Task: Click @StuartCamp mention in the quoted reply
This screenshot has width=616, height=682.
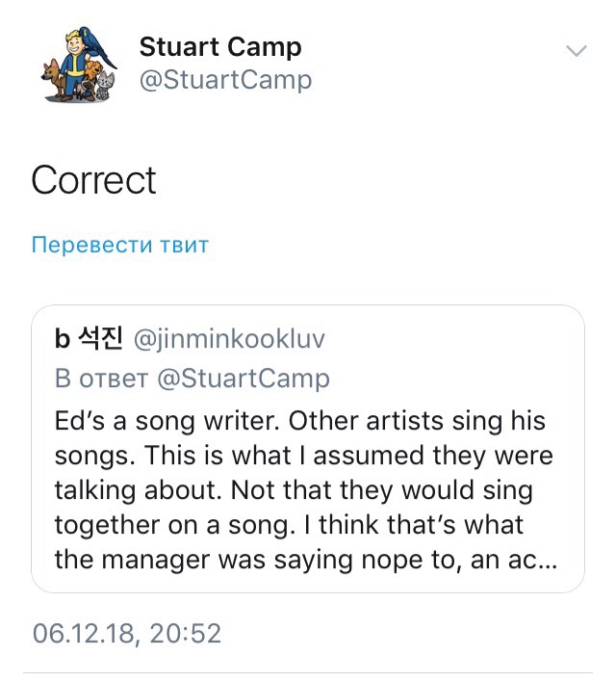Action: click(x=242, y=379)
